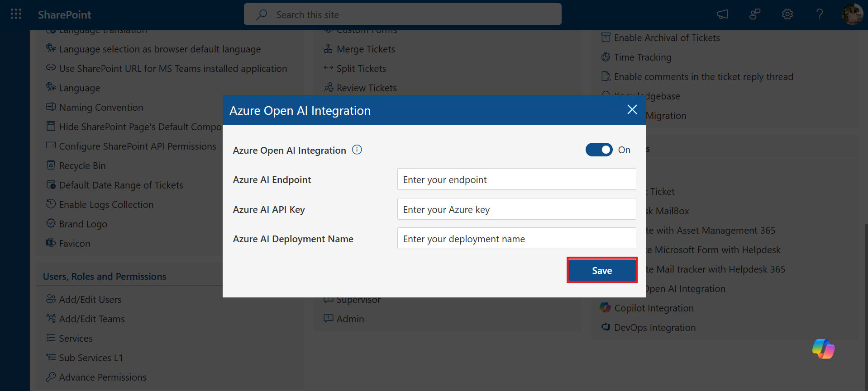Click the Services list icon

pos(51,338)
